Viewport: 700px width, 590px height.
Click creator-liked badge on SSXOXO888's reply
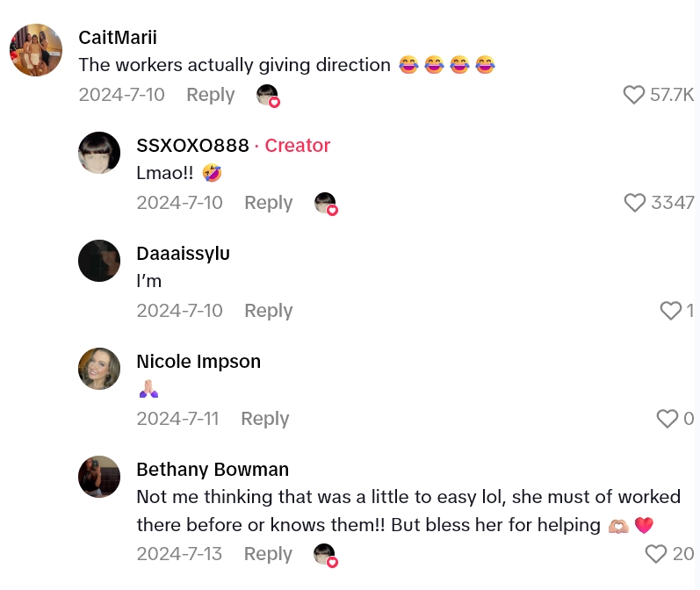pos(326,204)
